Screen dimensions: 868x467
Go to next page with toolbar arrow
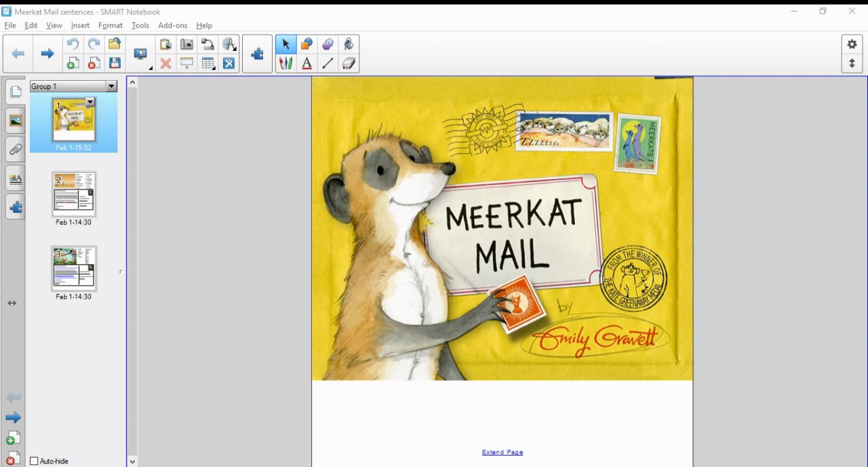click(x=47, y=54)
